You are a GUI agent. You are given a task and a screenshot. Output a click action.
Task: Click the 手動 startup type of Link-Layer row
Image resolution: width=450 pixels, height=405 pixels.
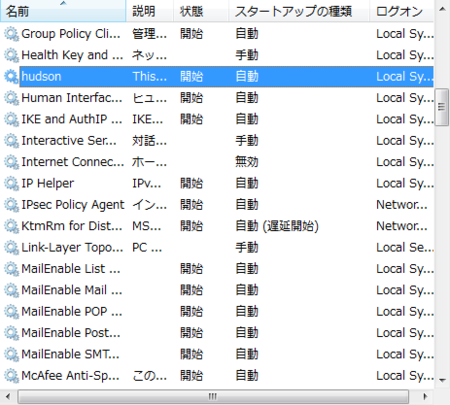247,247
